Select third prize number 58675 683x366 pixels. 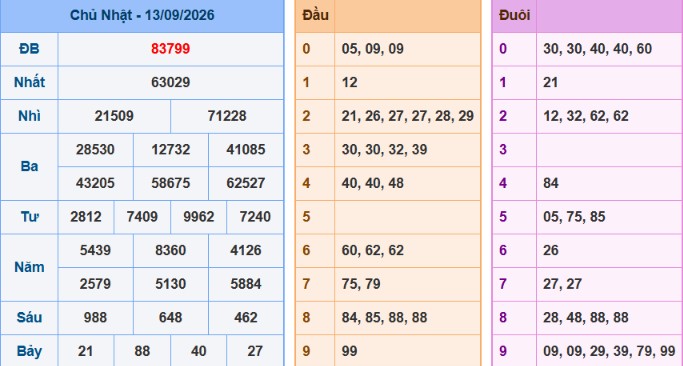click(171, 183)
